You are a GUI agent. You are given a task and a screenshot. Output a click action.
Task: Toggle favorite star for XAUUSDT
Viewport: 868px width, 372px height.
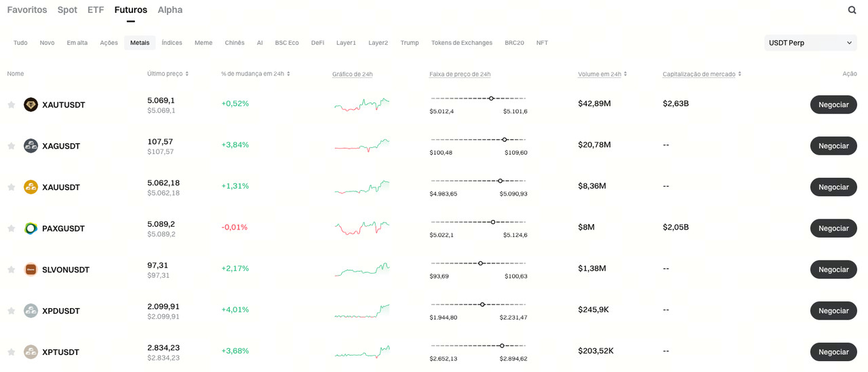pos(11,187)
